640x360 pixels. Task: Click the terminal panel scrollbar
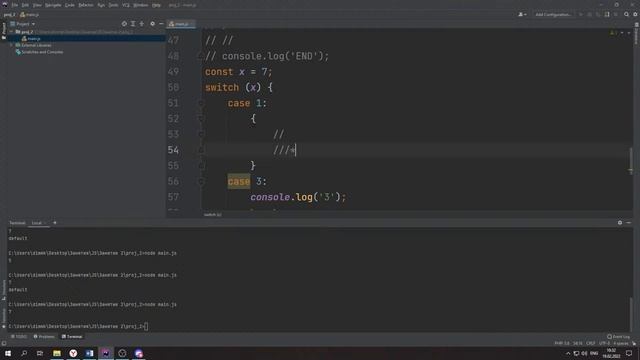(631, 314)
